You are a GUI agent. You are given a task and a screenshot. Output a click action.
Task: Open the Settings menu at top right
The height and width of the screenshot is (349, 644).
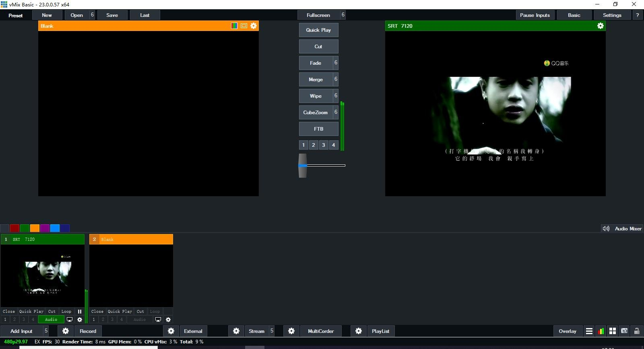[x=612, y=15]
